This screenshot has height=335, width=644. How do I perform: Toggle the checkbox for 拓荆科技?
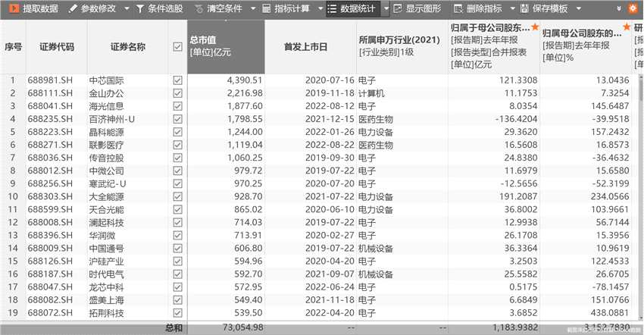pos(177,313)
